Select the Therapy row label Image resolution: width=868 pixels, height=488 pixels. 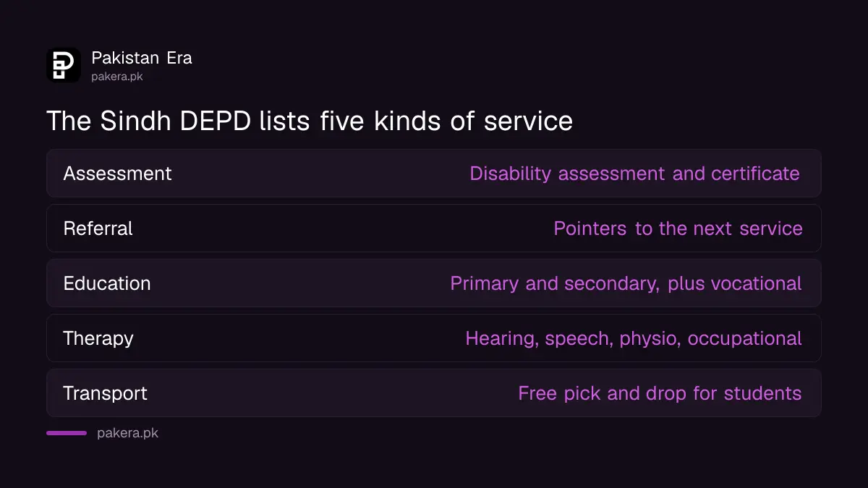coord(98,338)
